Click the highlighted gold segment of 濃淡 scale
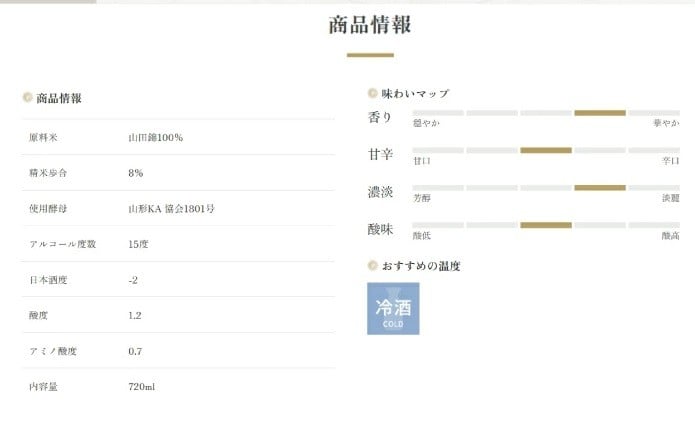 pyautogui.click(x=600, y=187)
